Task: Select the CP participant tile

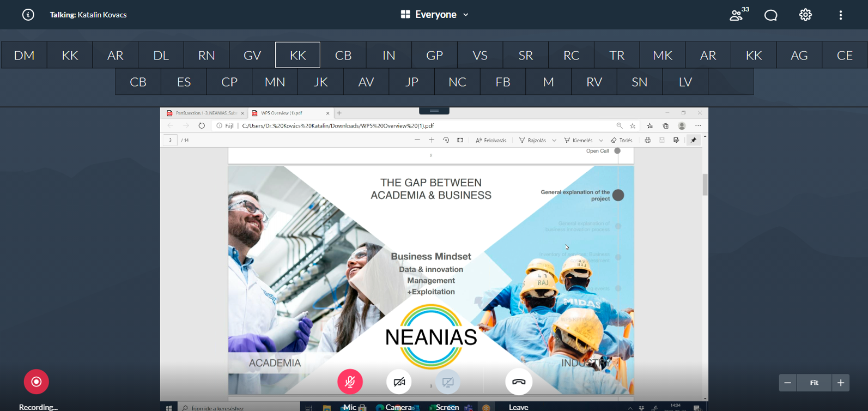Action: [x=229, y=82]
